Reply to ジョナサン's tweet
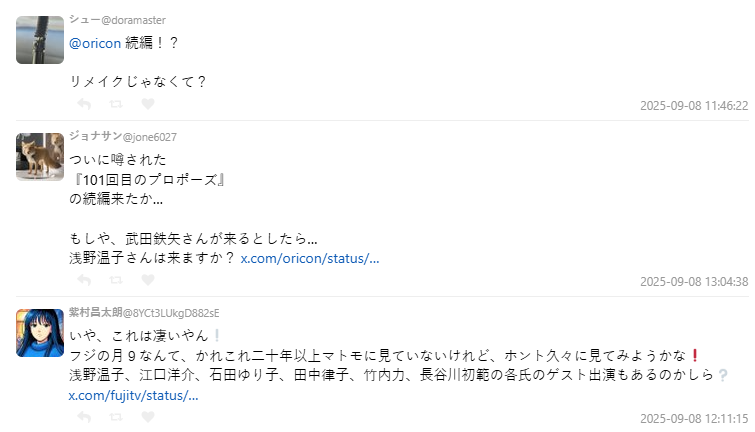The height and width of the screenshot is (432, 755). tap(84, 281)
